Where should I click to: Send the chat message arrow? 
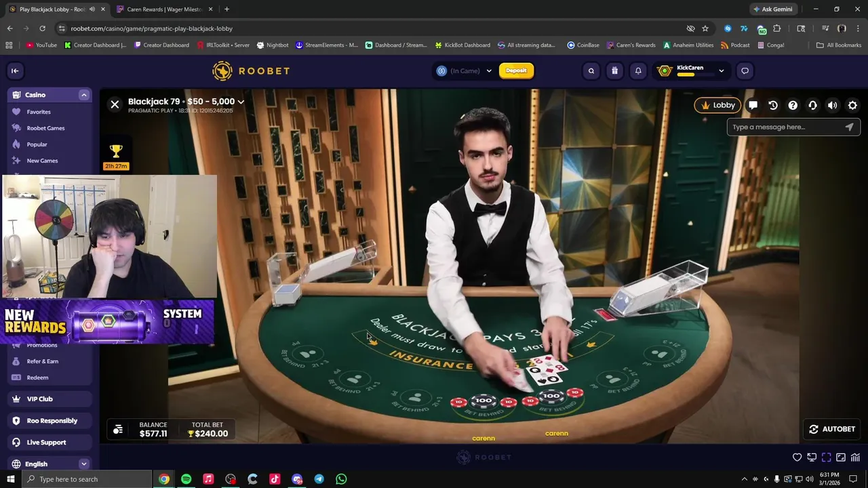point(850,127)
